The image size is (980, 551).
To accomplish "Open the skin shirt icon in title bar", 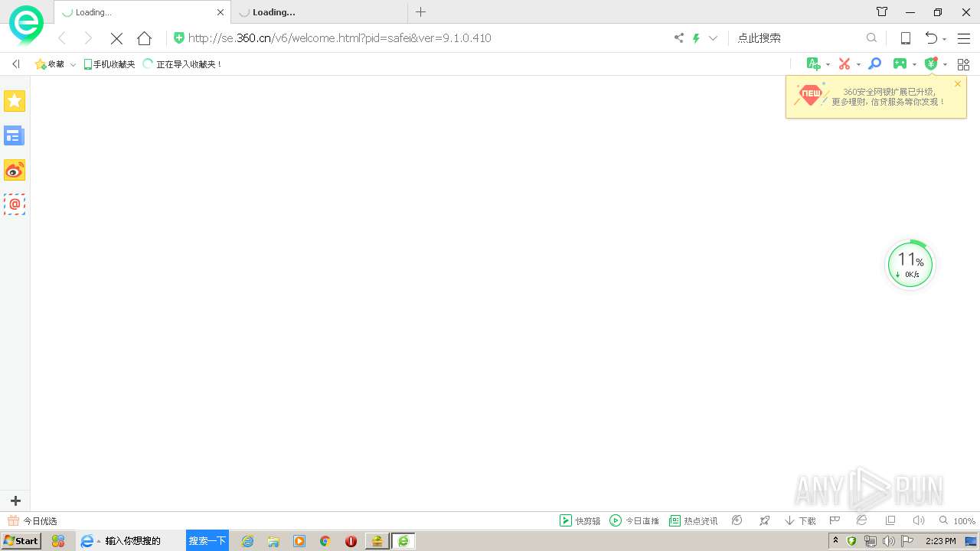I will tap(882, 11).
